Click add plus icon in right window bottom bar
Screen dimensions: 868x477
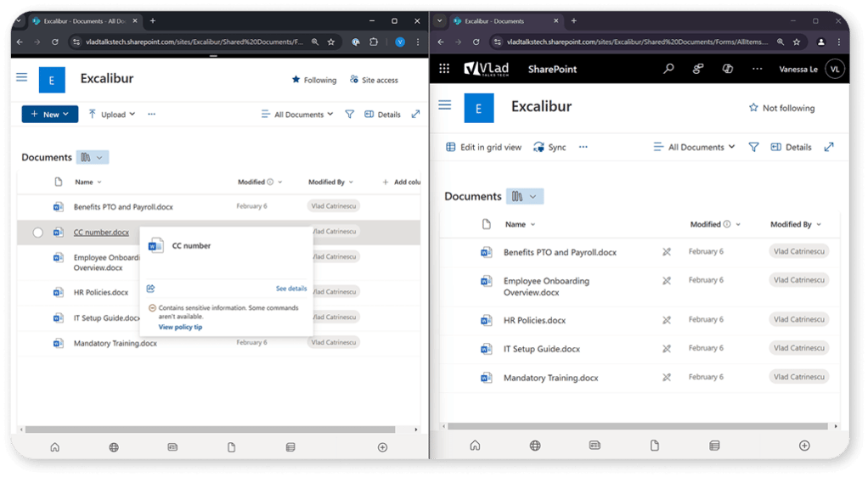[804, 446]
